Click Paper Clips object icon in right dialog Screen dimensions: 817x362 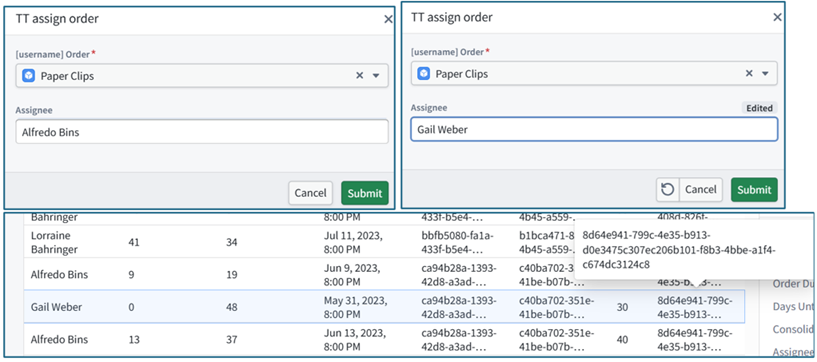point(424,73)
